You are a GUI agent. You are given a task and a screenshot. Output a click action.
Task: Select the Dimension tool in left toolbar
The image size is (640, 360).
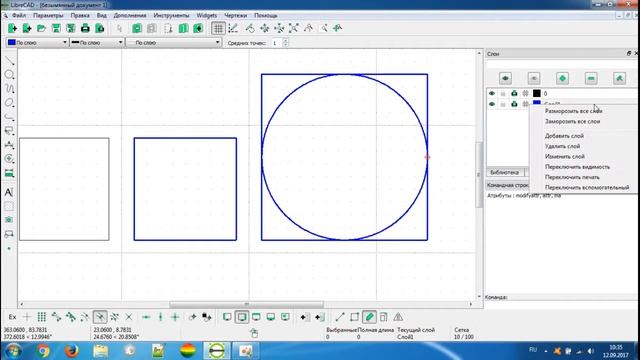click(x=9, y=144)
